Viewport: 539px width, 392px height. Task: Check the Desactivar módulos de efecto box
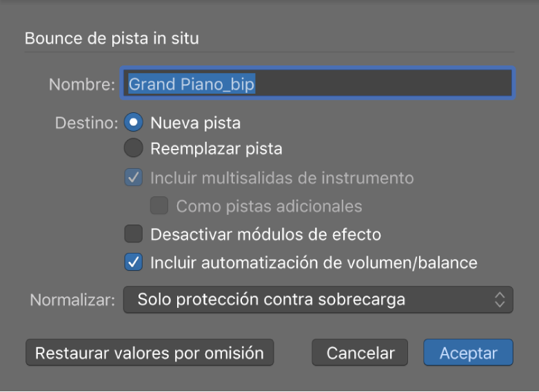click(134, 234)
